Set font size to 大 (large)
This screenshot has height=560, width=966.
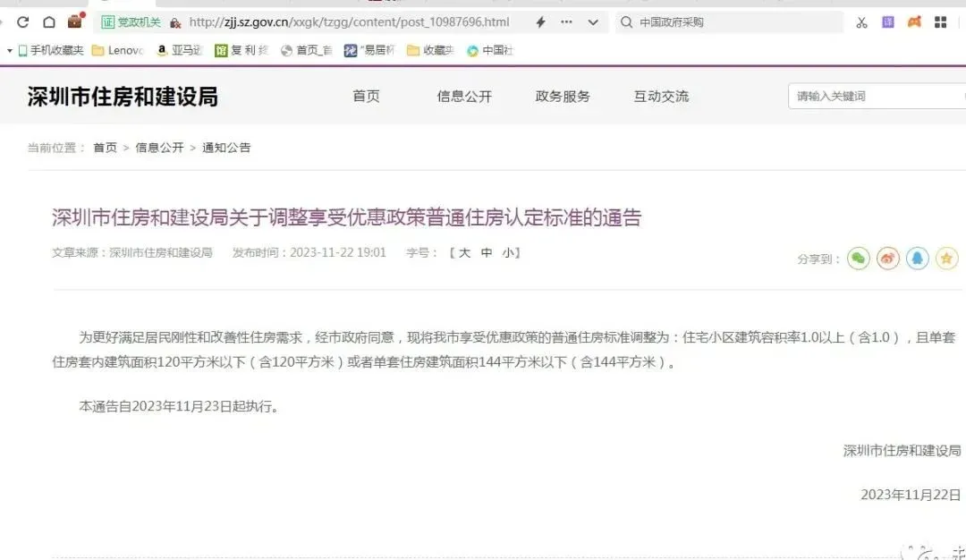(464, 253)
